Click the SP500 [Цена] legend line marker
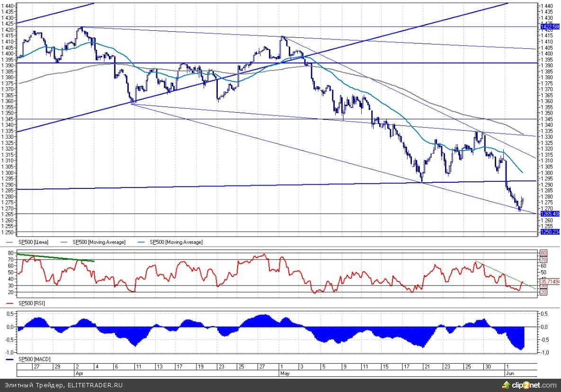 [x=10, y=242]
